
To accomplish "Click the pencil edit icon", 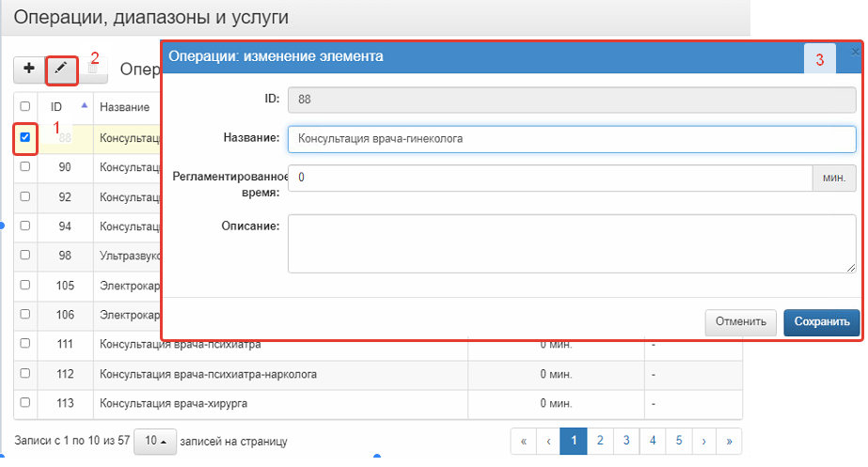I will point(61,69).
